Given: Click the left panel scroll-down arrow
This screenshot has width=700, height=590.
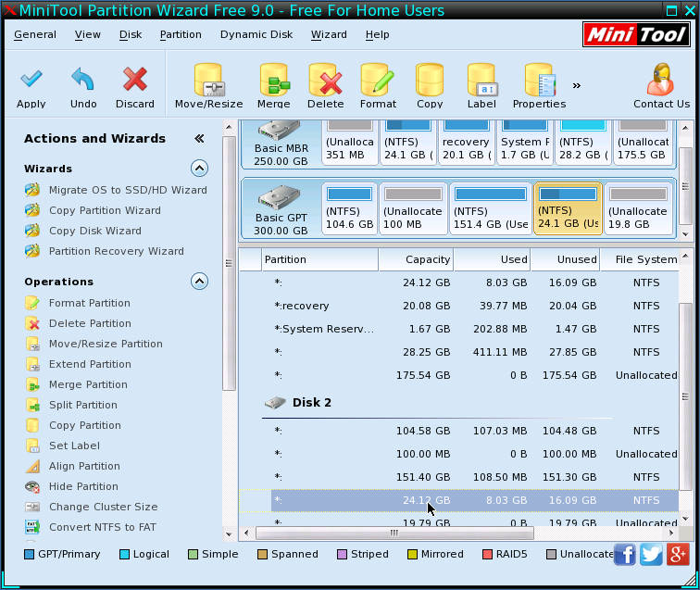Looking at the screenshot, I should (229, 534).
